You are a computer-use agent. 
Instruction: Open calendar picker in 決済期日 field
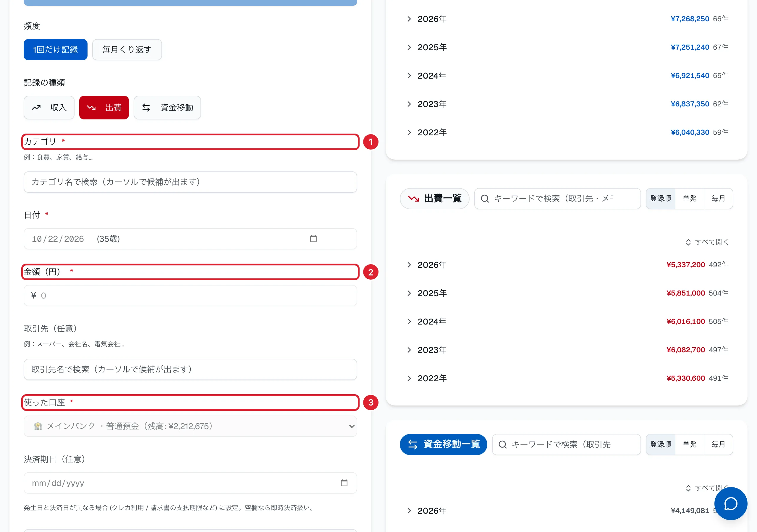344,483
